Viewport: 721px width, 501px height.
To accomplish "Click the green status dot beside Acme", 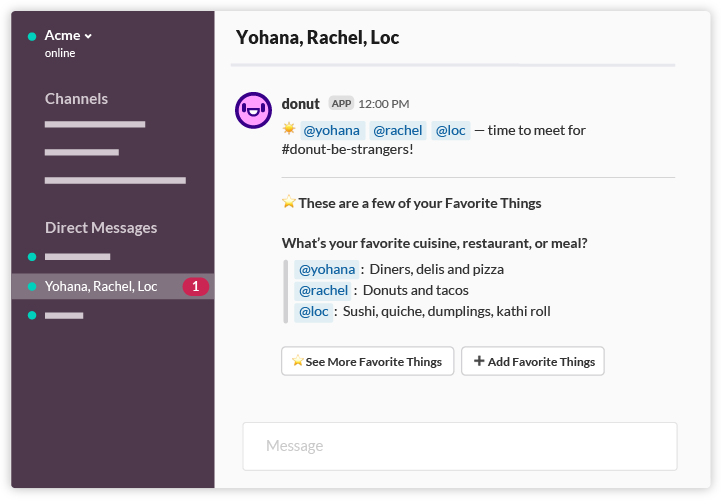I will coord(32,36).
